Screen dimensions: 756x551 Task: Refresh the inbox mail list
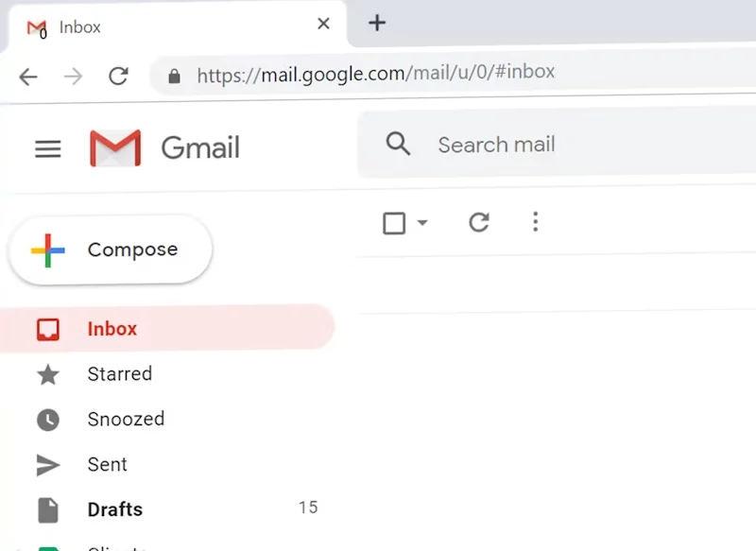pyautogui.click(x=479, y=222)
